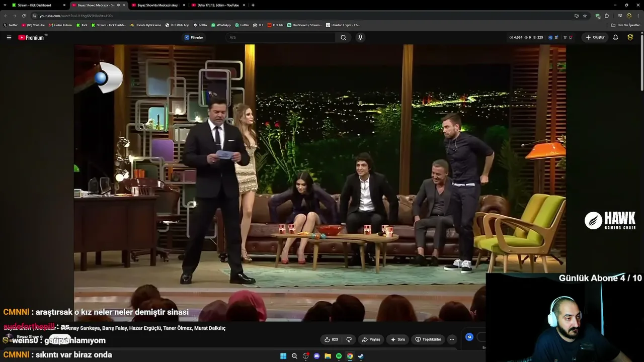Screen dimensions: 644x362
Task: Open the Botrix bookmark
Action: click(x=201, y=25)
